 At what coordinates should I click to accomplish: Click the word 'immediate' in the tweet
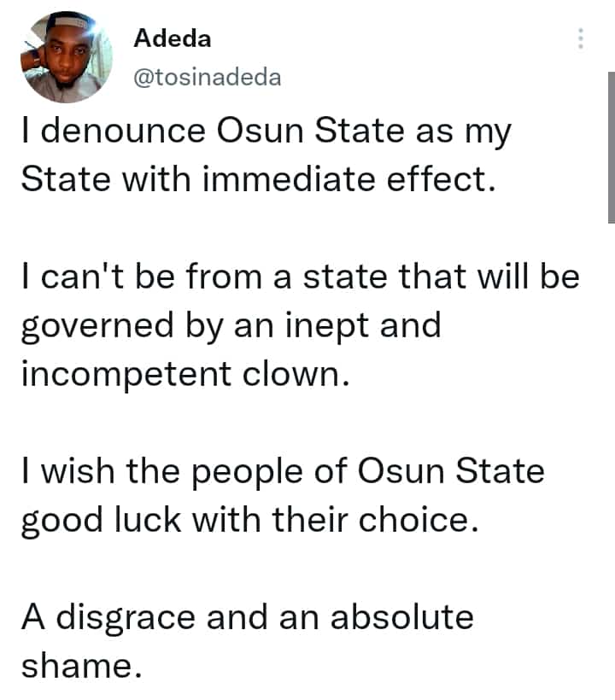289,179
